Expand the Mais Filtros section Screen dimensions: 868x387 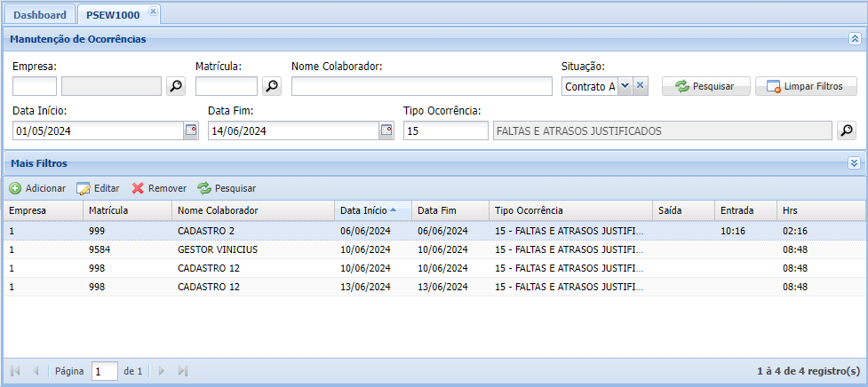[x=854, y=163]
